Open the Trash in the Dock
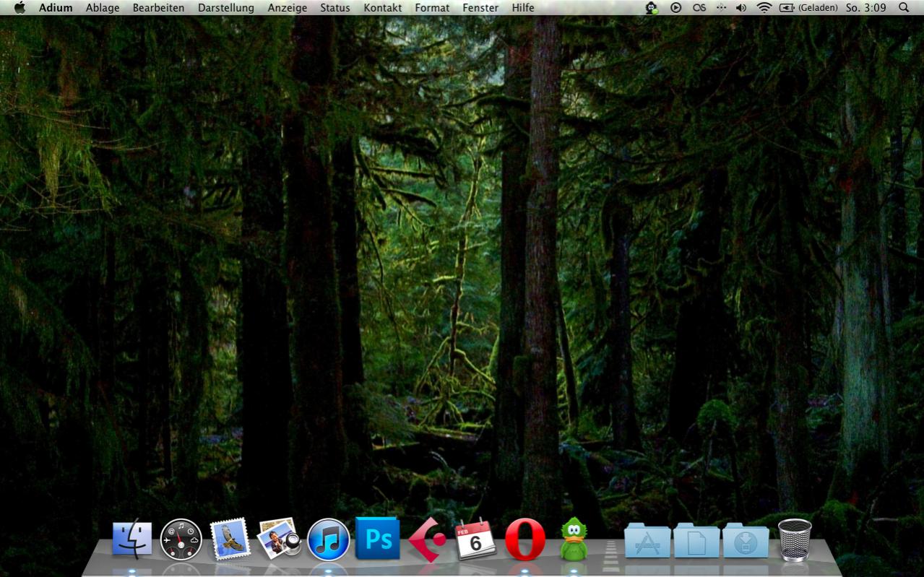 [x=795, y=539]
